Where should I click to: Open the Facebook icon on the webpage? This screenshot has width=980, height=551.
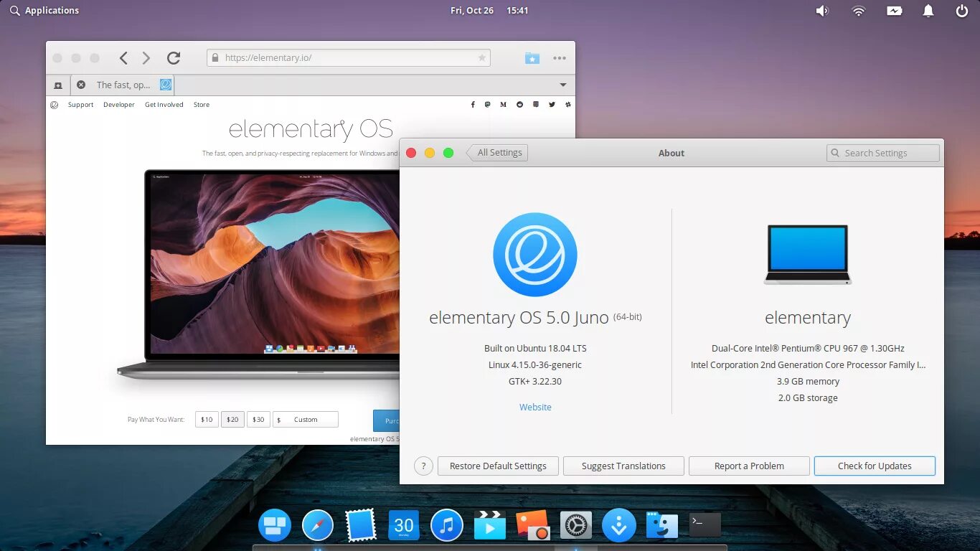click(x=473, y=105)
